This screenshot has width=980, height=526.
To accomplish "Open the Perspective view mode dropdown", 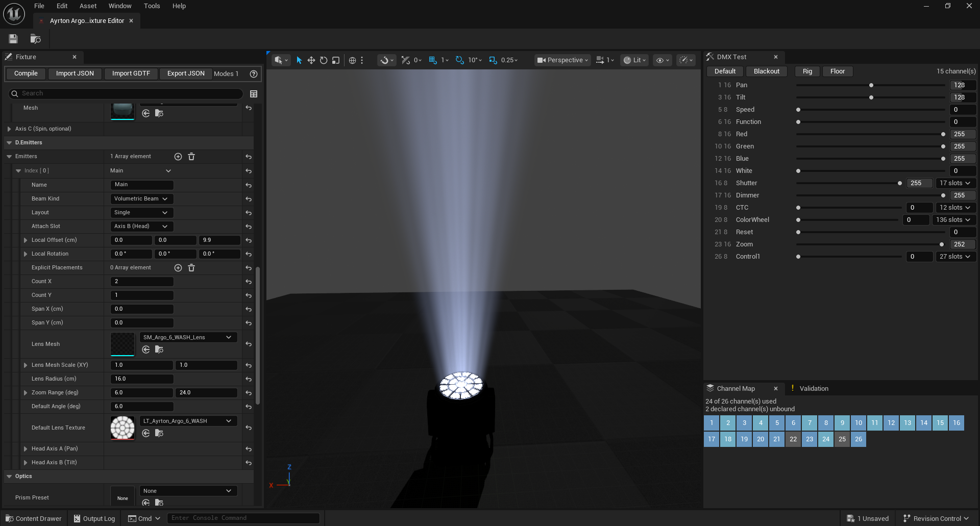I will click(x=562, y=60).
